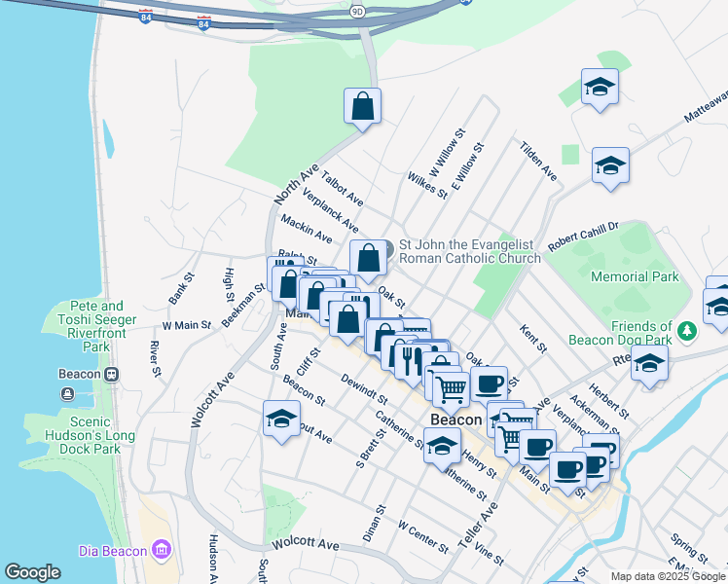Click the Bank St label
Image resolution: width=728 pixels, height=584 pixels.
[x=182, y=288]
